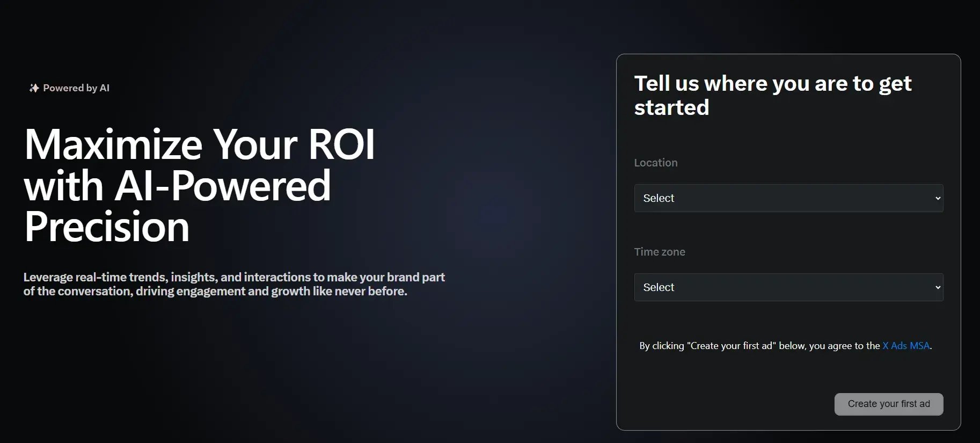
Task: Click the Time zone field label
Action: (660, 252)
